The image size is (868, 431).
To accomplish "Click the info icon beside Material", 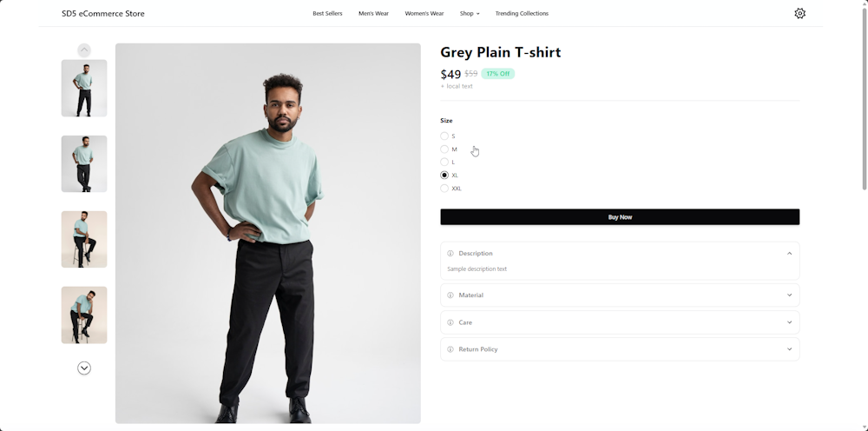I will point(450,295).
